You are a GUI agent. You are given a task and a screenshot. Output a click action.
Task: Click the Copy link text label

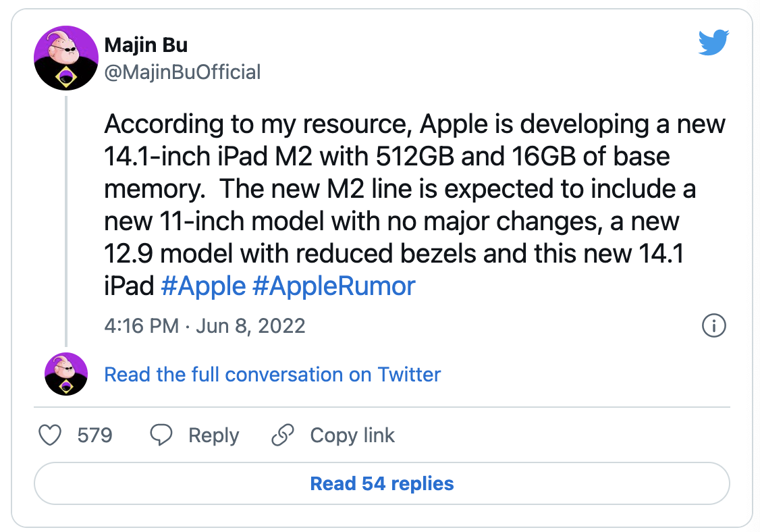352,435
